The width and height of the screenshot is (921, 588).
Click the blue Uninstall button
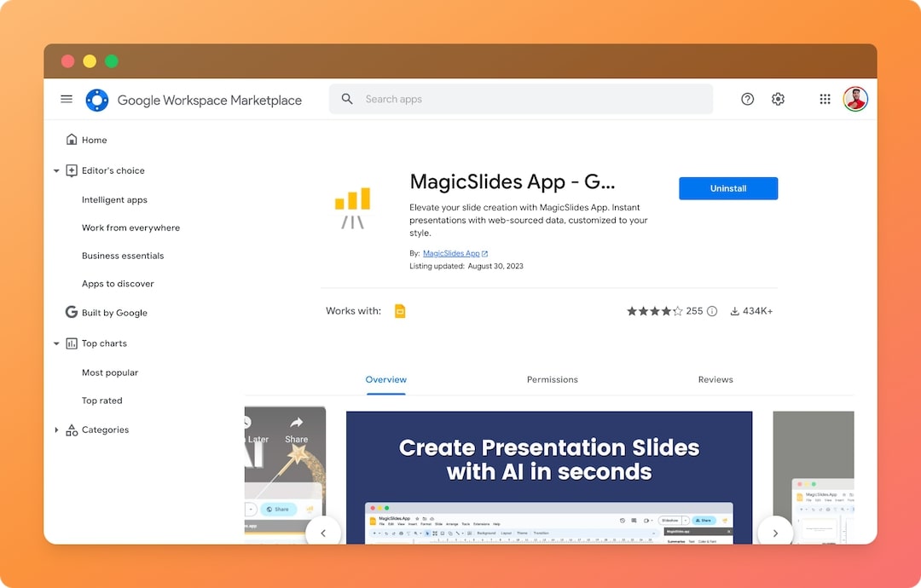tap(728, 188)
